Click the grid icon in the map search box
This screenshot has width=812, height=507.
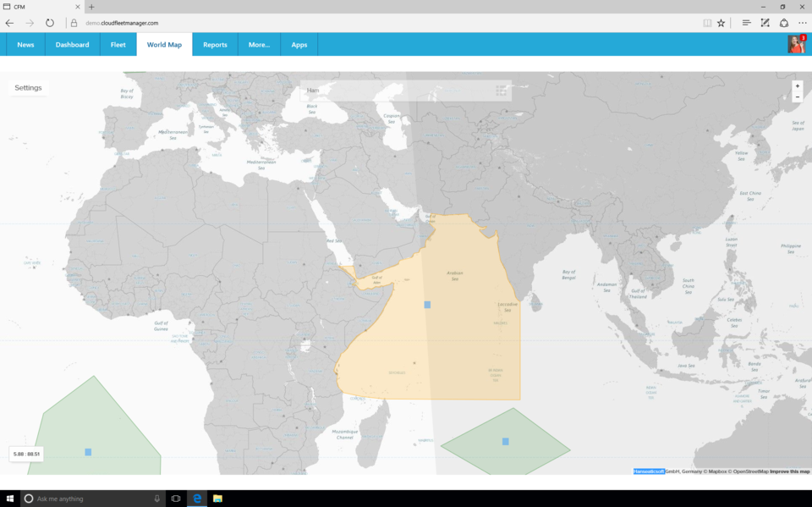tap(501, 91)
